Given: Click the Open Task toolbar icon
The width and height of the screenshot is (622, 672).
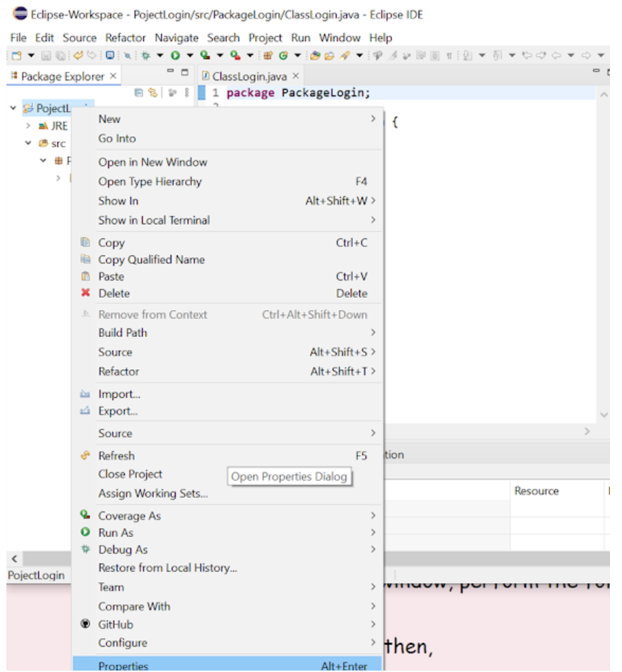Looking at the screenshot, I should click(330, 56).
